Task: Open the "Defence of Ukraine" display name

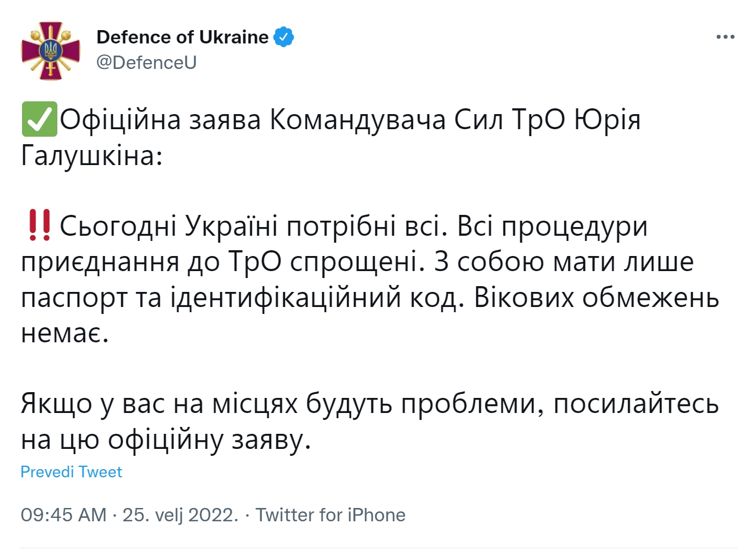Action: click(182, 37)
